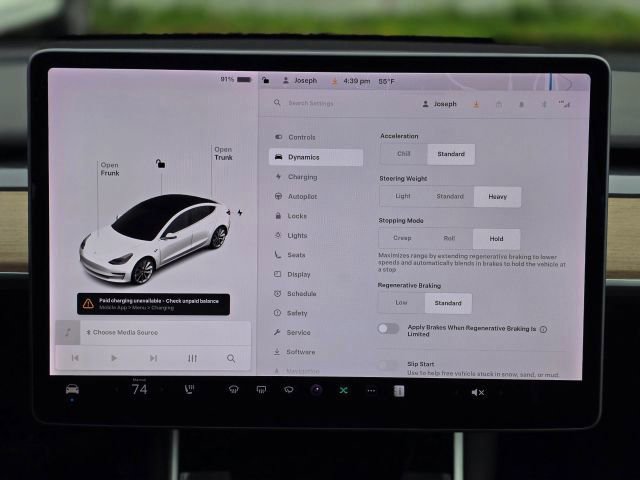Open the HomeLink garage icon
This screenshot has width=640, height=480.
[x=499, y=105]
